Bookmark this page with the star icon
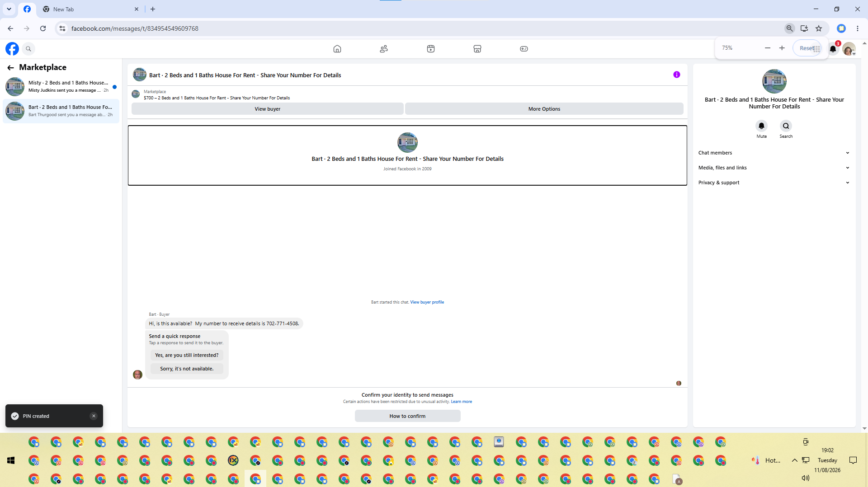This screenshot has height=487, width=868. (x=819, y=28)
